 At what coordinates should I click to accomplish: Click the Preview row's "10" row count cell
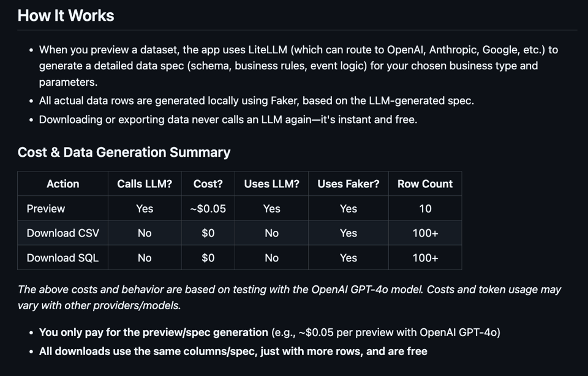pos(425,209)
